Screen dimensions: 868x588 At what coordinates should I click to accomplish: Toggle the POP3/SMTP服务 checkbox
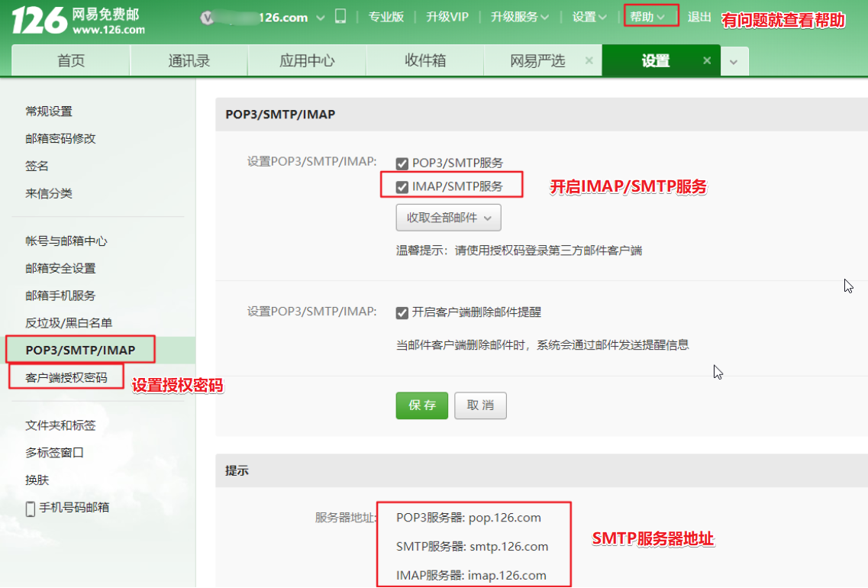point(402,163)
